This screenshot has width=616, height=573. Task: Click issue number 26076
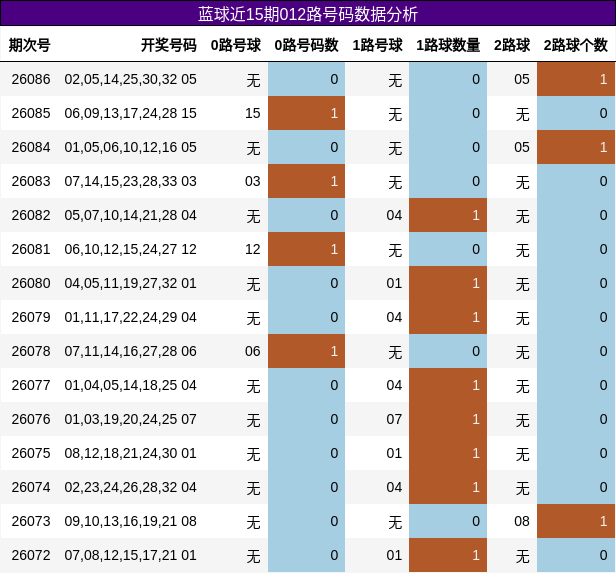point(31,419)
